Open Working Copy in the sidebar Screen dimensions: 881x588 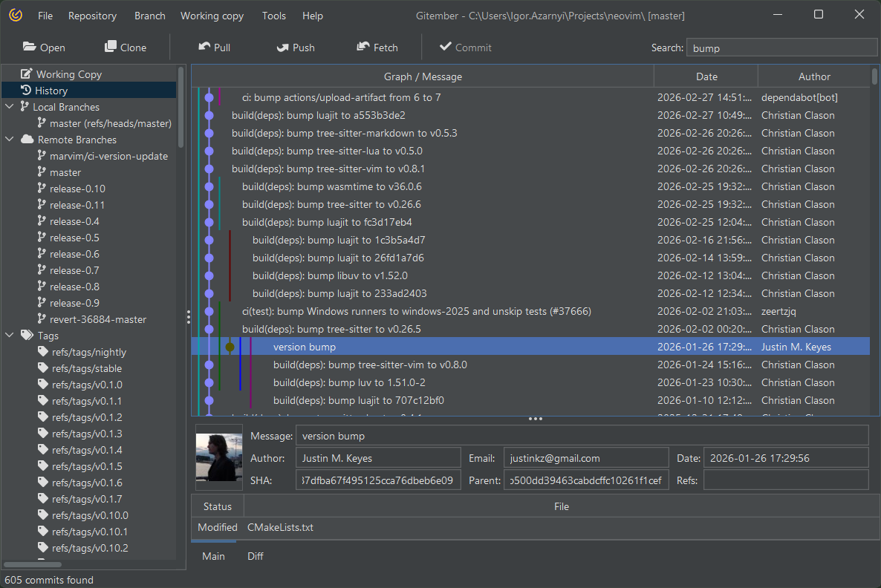click(68, 74)
